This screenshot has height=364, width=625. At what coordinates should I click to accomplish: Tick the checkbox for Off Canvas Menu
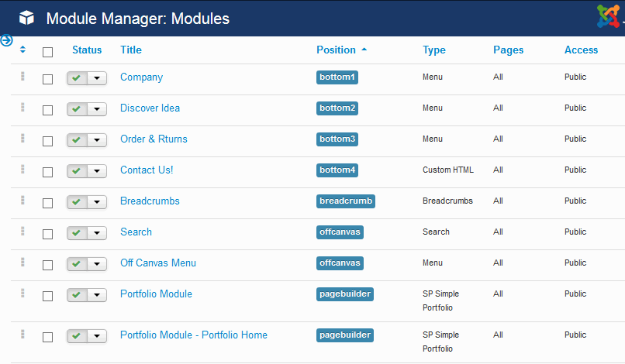pos(48,265)
